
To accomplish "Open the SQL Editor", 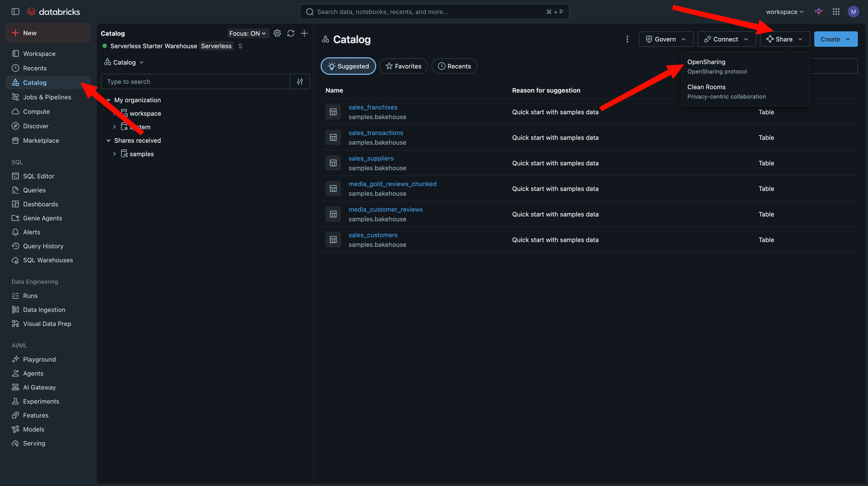I will pos(48,176).
